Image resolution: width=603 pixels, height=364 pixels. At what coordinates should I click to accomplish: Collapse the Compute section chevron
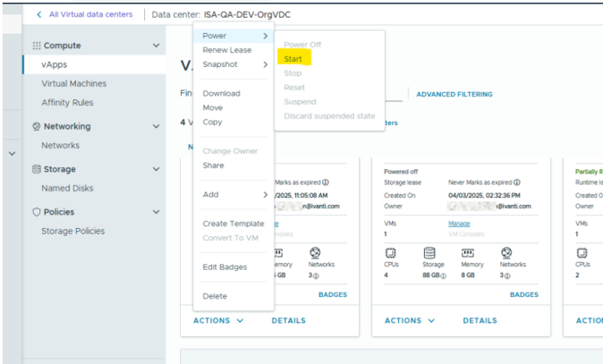157,46
